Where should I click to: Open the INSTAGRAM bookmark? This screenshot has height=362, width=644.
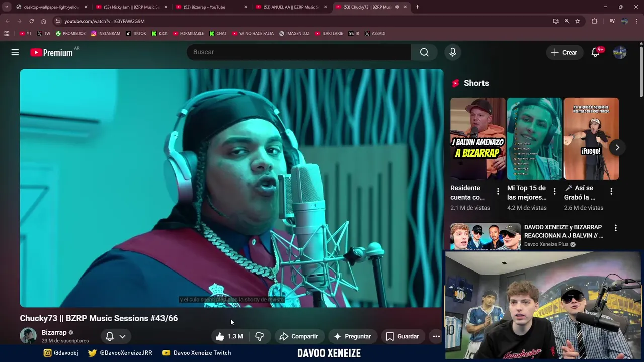click(106, 34)
